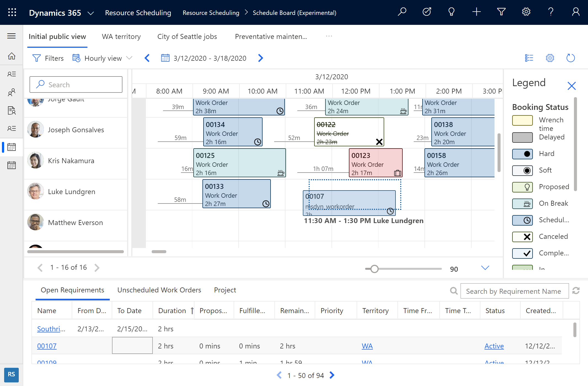Collapse the board date range chevron back

tap(148, 58)
